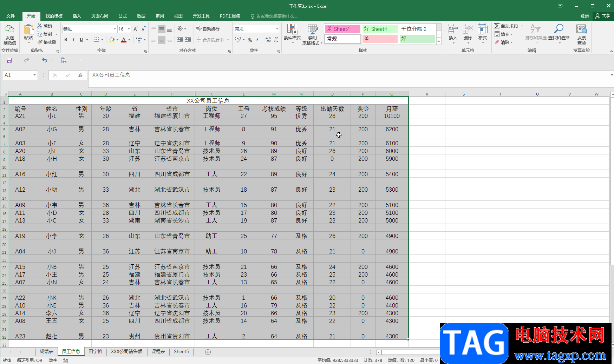Click the Tell Me search box
The height and width of the screenshot is (364, 614).
(x=274, y=16)
